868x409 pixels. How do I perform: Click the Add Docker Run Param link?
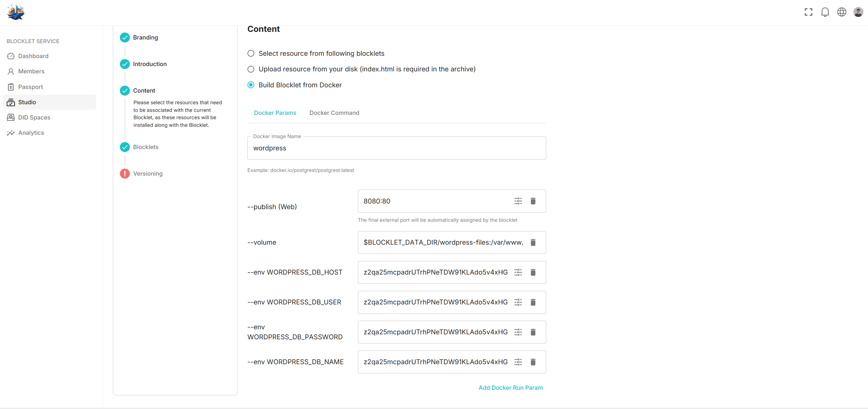(510, 387)
